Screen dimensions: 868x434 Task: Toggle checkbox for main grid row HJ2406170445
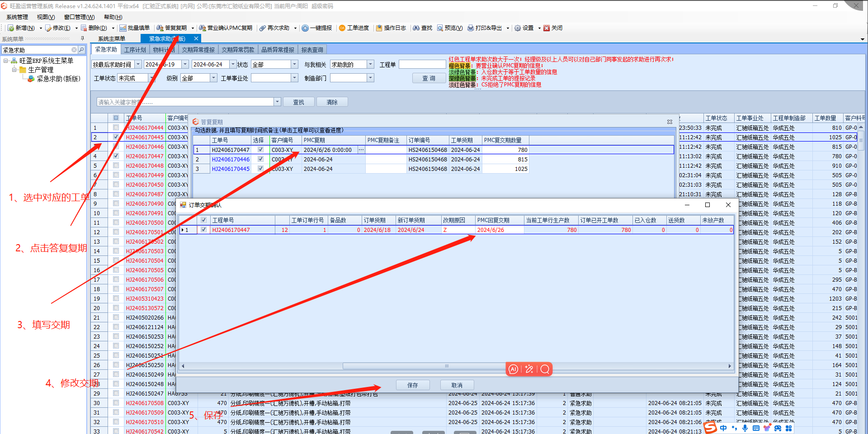pyautogui.click(x=116, y=137)
